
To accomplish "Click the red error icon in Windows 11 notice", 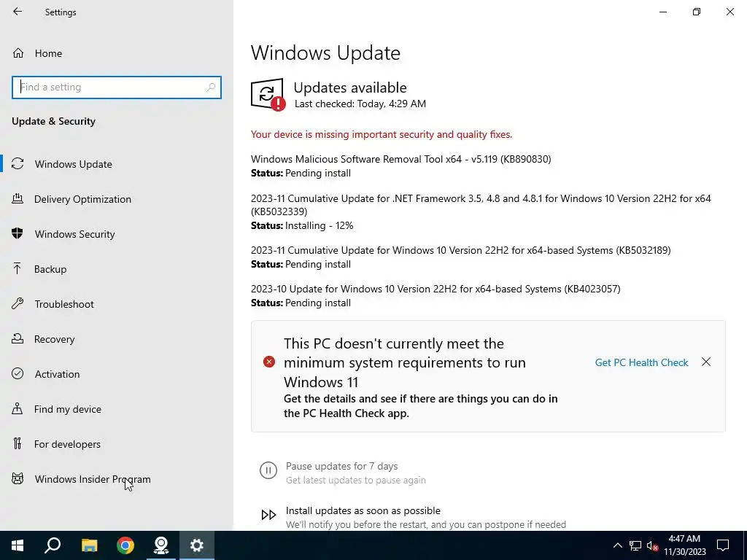I will tap(269, 362).
